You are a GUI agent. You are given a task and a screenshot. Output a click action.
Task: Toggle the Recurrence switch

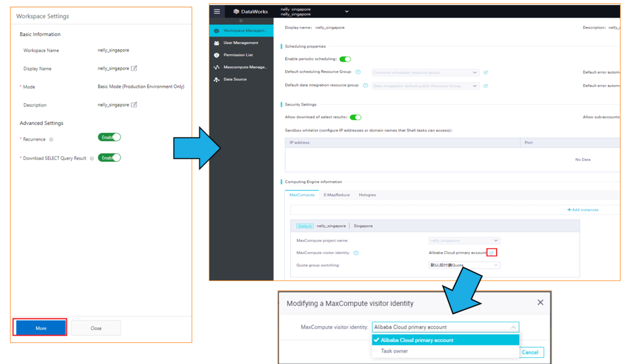(x=109, y=137)
